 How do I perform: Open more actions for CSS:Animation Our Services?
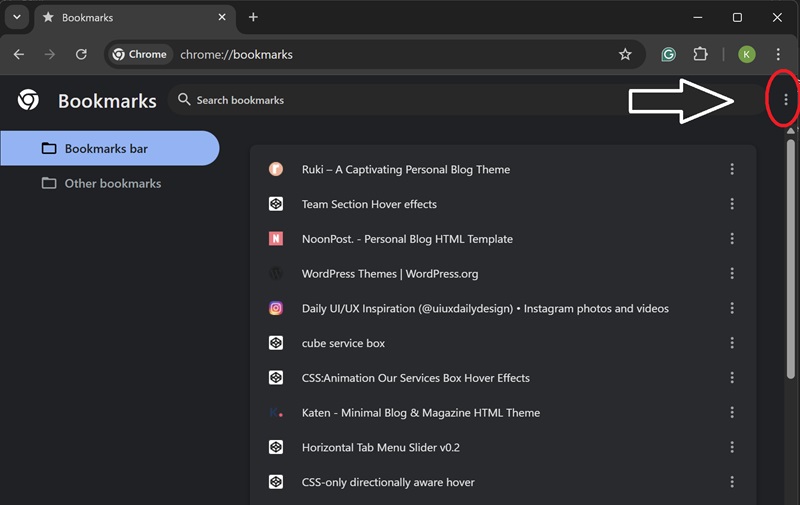[732, 377]
